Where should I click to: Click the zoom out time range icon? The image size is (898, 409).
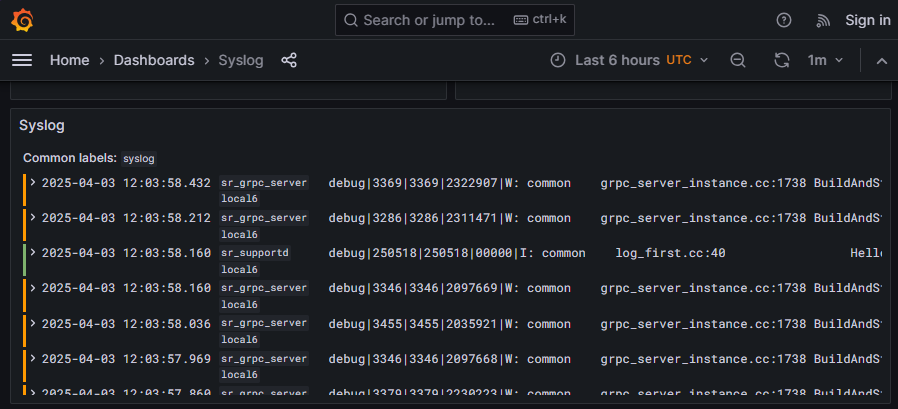point(738,60)
